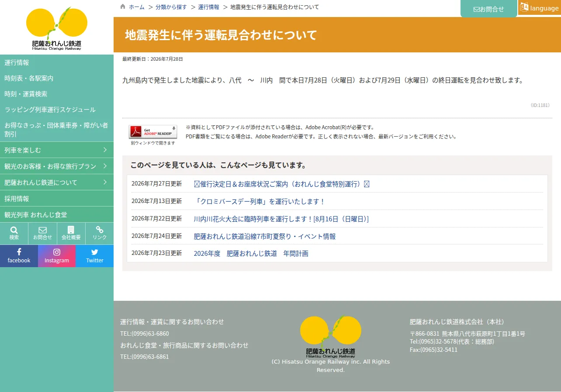Click the home icon in breadcrumb
This screenshot has height=392, width=561.
click(123, 7)
